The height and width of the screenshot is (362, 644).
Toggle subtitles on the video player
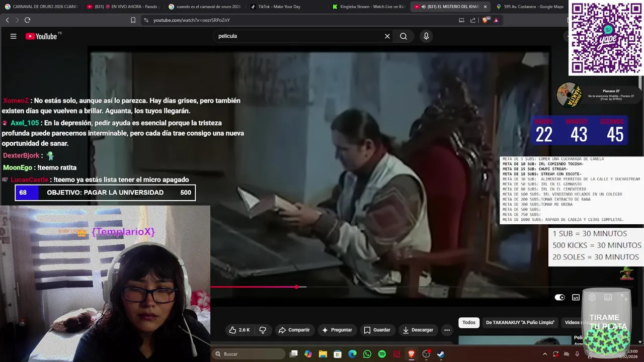[576, 297]
